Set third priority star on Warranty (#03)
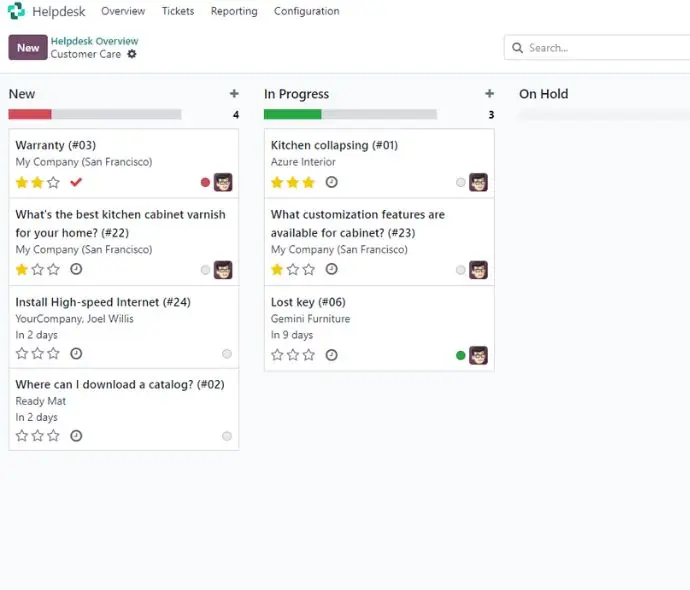690x590 pixels. (53, 182)
